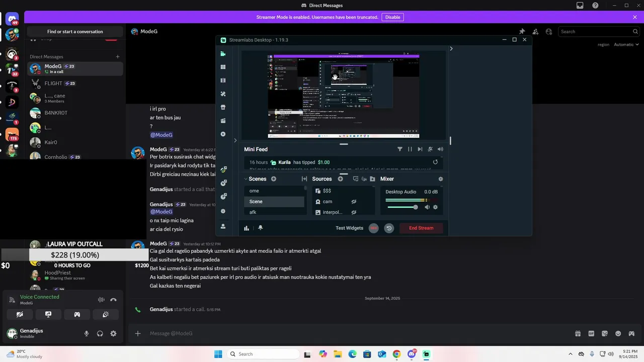Open Desktop Audio source settings gear
This screenshot has width=644, height=362.
[x=436, y=207]
